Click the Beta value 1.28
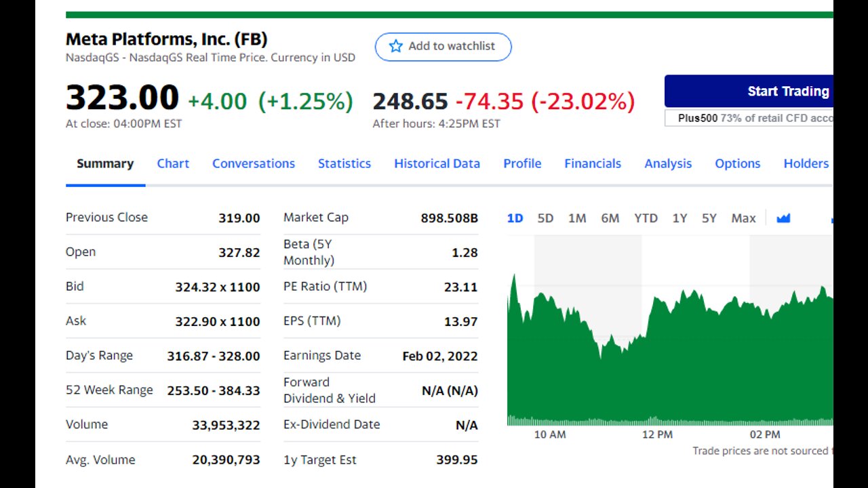Viewport: 868px width, 488px height. click(465, 252)
